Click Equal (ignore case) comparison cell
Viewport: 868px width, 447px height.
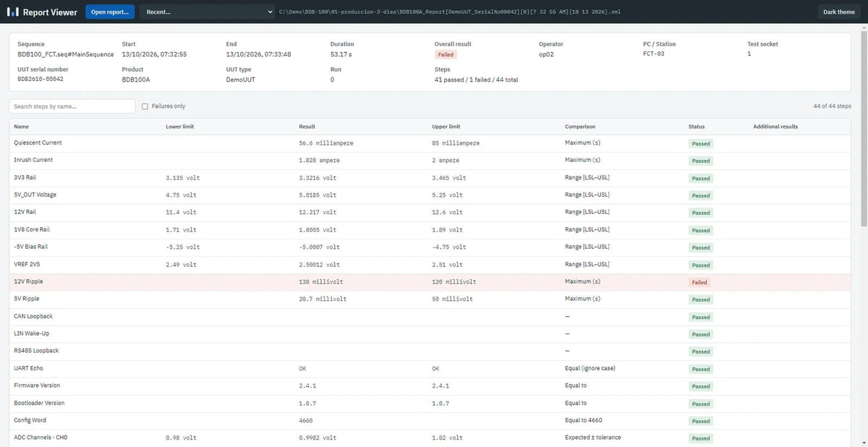tap(590, 368)
